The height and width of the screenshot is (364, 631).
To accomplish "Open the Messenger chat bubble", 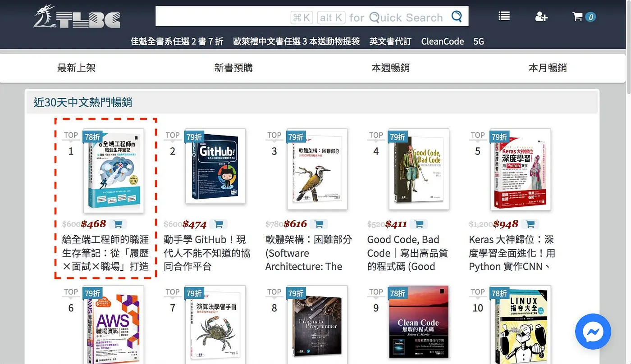I will click(x=593, y=331).
